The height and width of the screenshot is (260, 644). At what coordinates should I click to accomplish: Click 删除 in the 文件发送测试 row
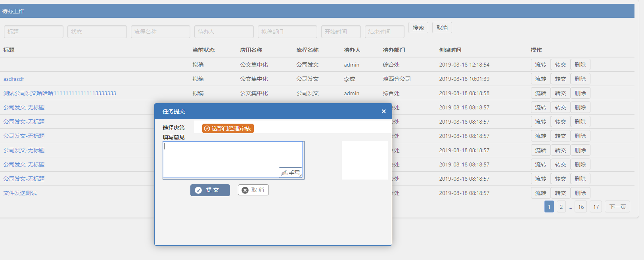[x=580, y=193]
